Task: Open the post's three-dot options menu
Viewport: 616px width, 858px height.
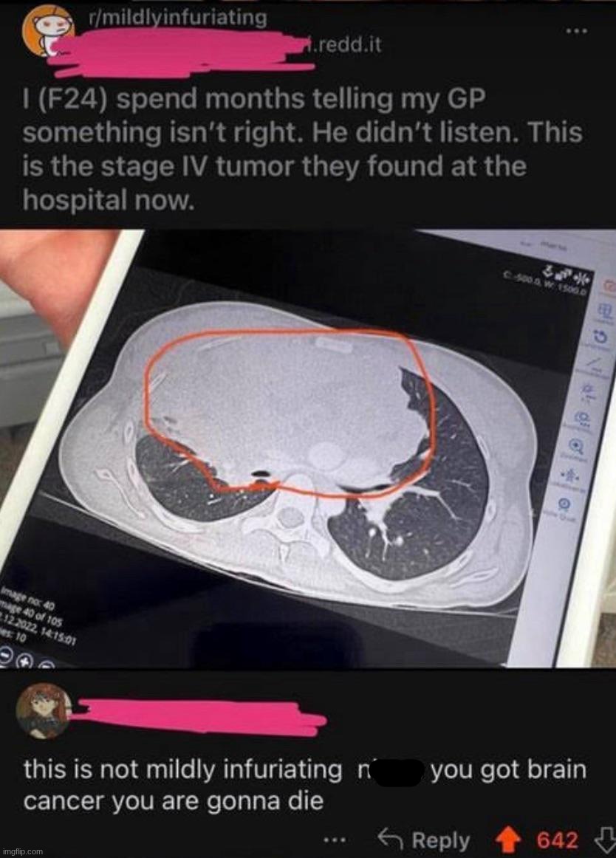Action: 577,31
